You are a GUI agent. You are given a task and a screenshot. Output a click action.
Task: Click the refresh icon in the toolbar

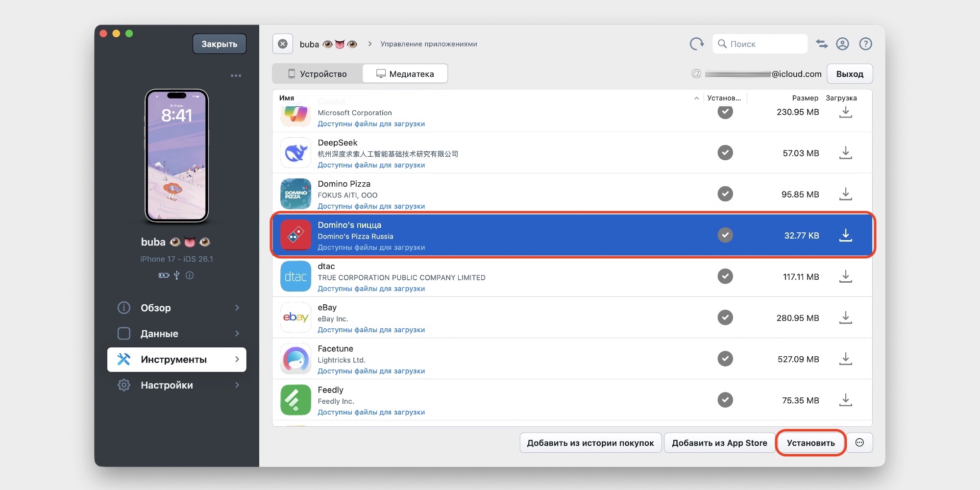coord(696,44)
